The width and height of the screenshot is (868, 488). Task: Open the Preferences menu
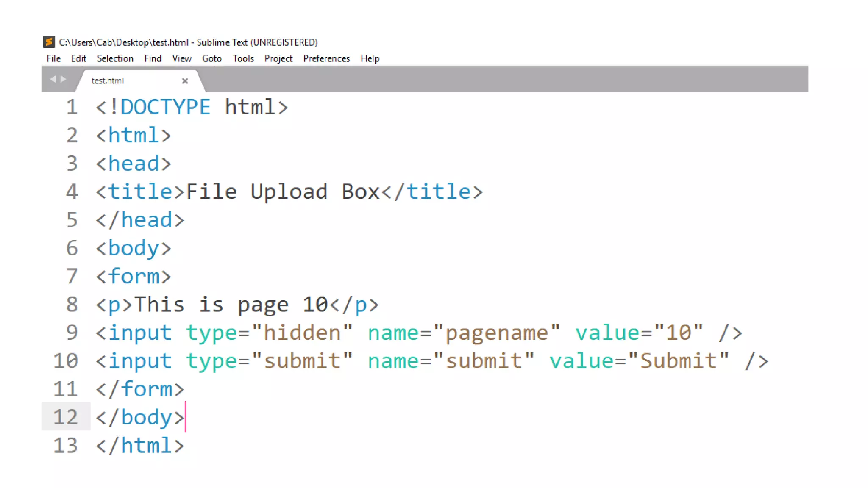(x=326, y=58)
